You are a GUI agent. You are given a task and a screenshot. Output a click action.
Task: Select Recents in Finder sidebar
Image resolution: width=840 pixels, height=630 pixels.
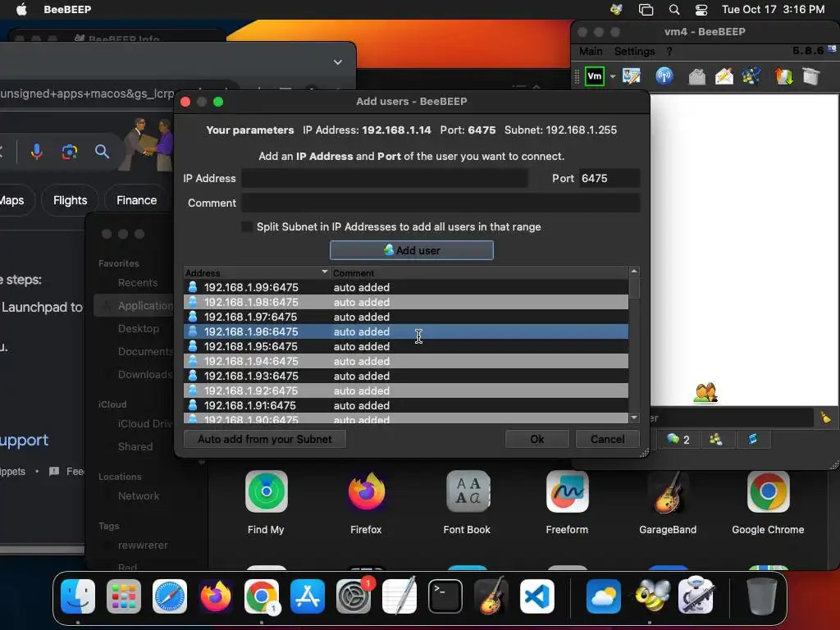tap(138, 283)
